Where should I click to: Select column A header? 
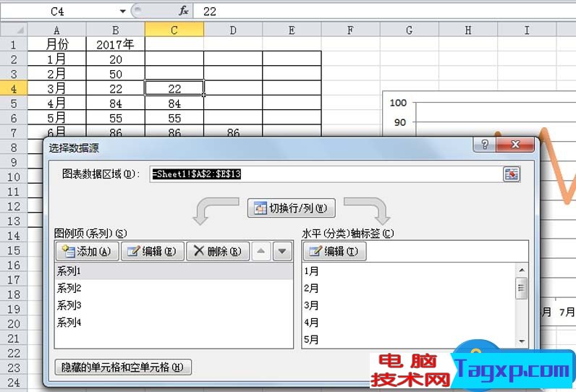[56, 30]
